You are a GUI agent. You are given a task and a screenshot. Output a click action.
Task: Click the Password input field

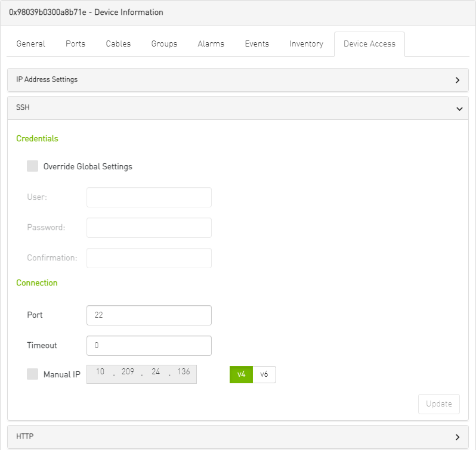point(149,228)
